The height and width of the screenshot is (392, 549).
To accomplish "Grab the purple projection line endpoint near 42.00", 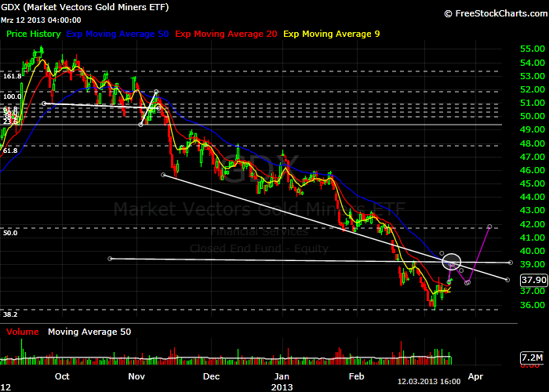I will point(489,227).
